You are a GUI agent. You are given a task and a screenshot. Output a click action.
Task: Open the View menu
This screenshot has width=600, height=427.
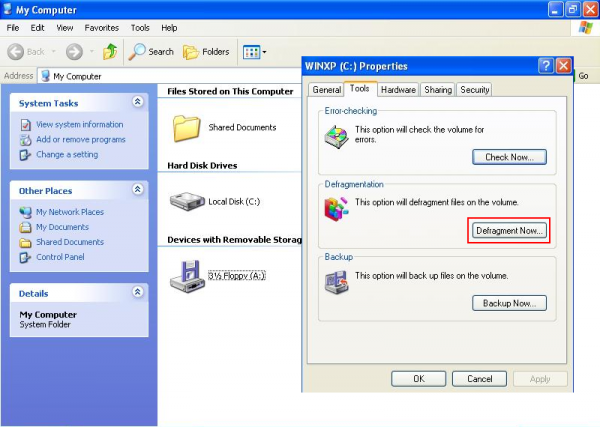[x=65, y=28]
